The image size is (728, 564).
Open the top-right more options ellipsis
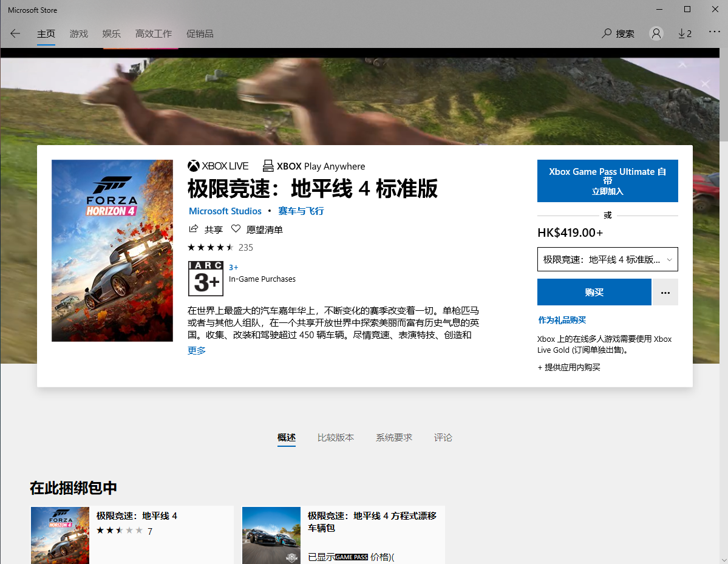coord(714,32)
